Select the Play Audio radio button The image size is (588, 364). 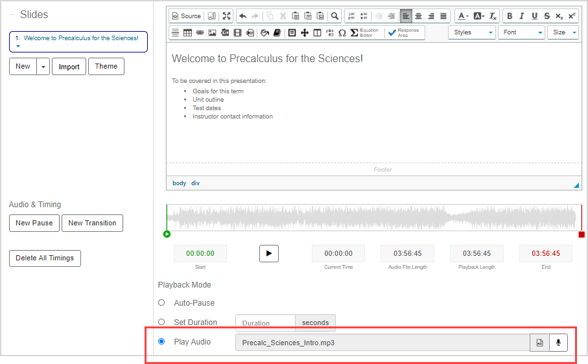click(x=161, y=342)
